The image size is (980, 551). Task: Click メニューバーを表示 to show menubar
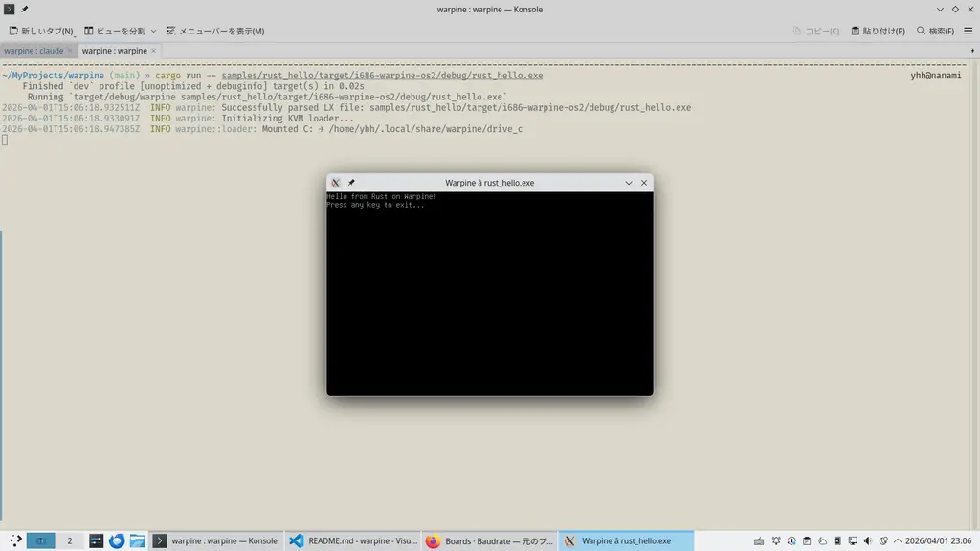point(214,31)
